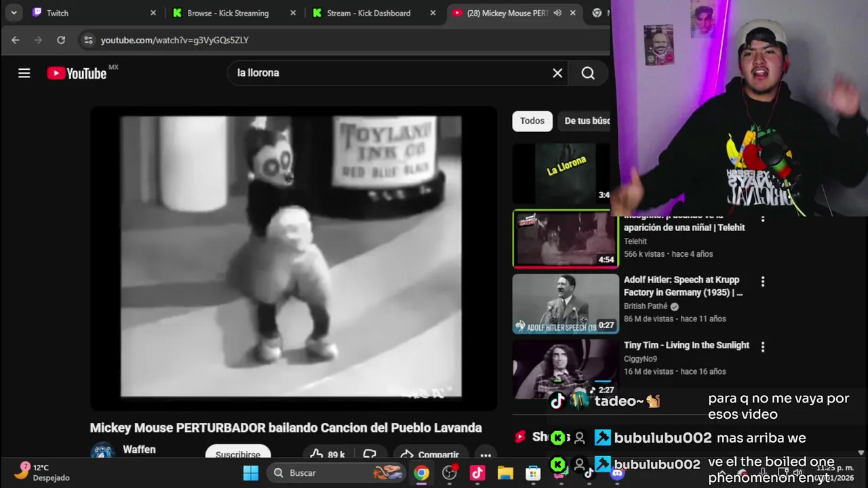Open the La Llorona video thumbnail
This screenshot has width=868, height=488.
pos(561,174)
